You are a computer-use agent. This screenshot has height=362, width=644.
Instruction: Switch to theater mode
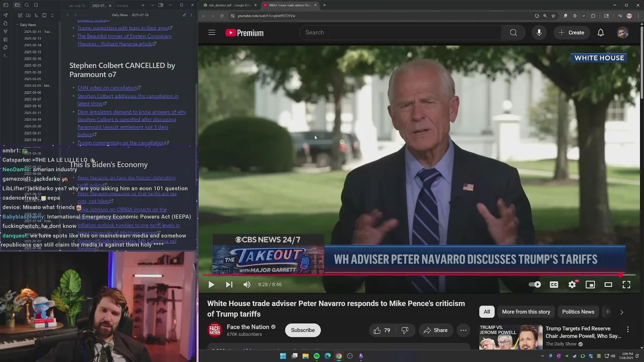[x=608, y=285]
